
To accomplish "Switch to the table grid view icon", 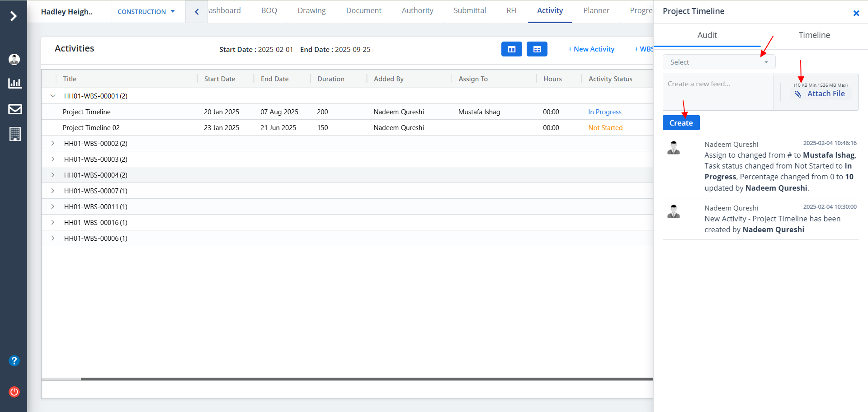I will point(537,49).
